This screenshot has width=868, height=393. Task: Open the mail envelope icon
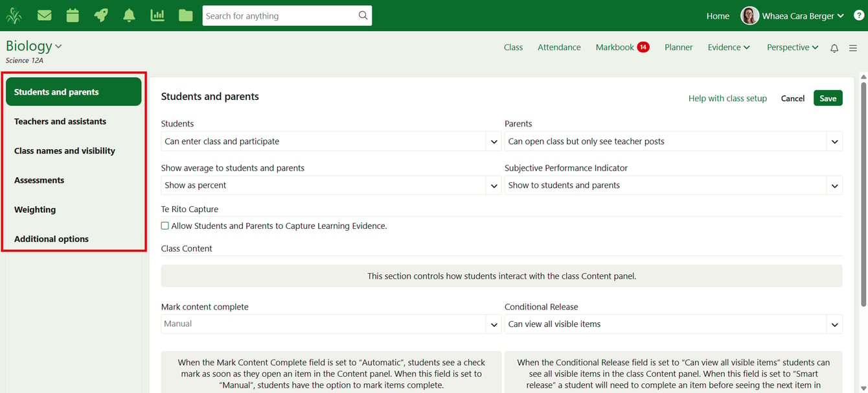pyautogui.click(x=44, y=16)
